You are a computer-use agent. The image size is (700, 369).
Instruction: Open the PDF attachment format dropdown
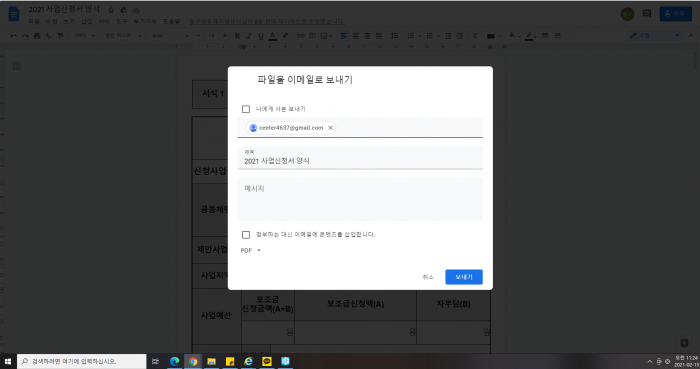(x=250, y=250)
